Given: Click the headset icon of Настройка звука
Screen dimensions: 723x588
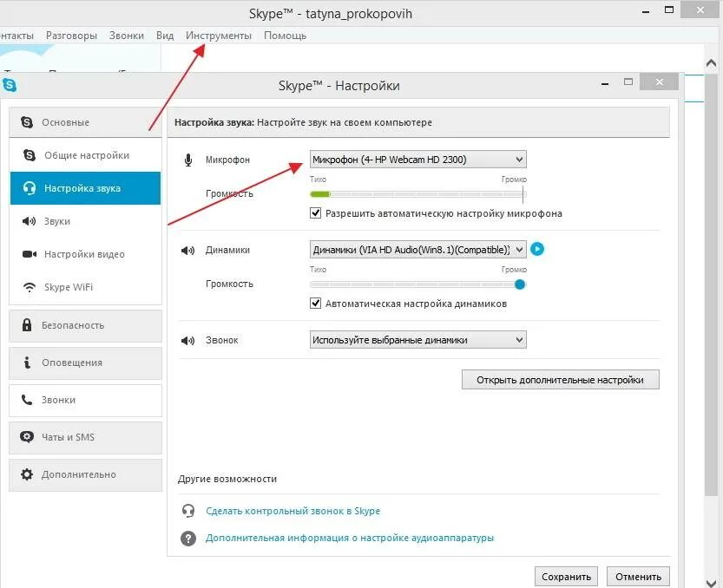Looking at the screenshot, I should [30, 188].
